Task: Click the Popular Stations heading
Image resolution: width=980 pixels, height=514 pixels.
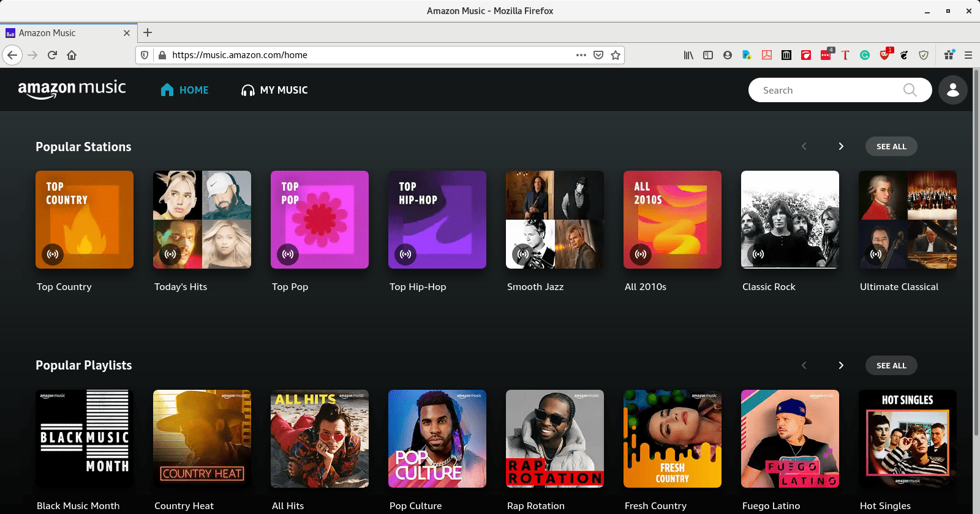Action: click(x=83, y=147)
